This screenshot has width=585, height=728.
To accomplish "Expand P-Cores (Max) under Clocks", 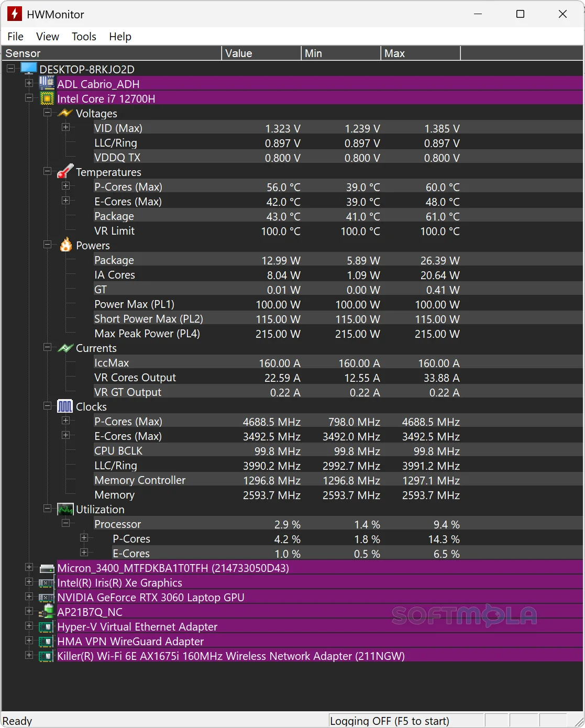I will pos(65,420).
